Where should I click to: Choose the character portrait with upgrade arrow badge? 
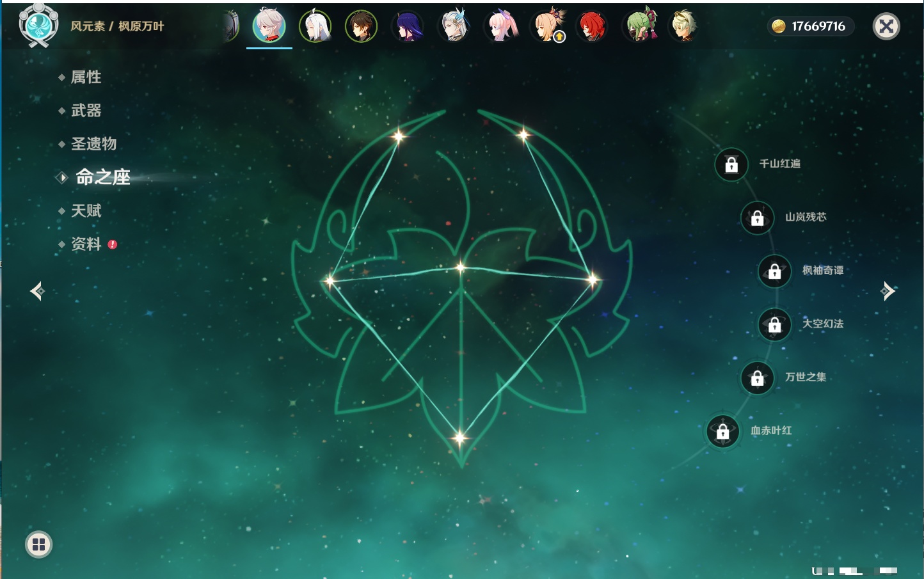point(548,26)
